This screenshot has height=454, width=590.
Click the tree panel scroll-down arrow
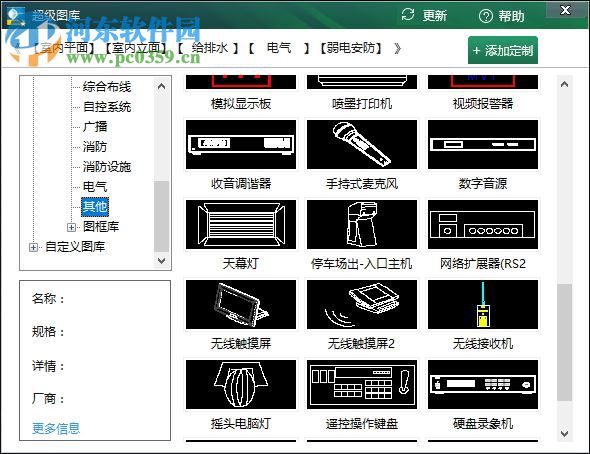pos(161,260)
